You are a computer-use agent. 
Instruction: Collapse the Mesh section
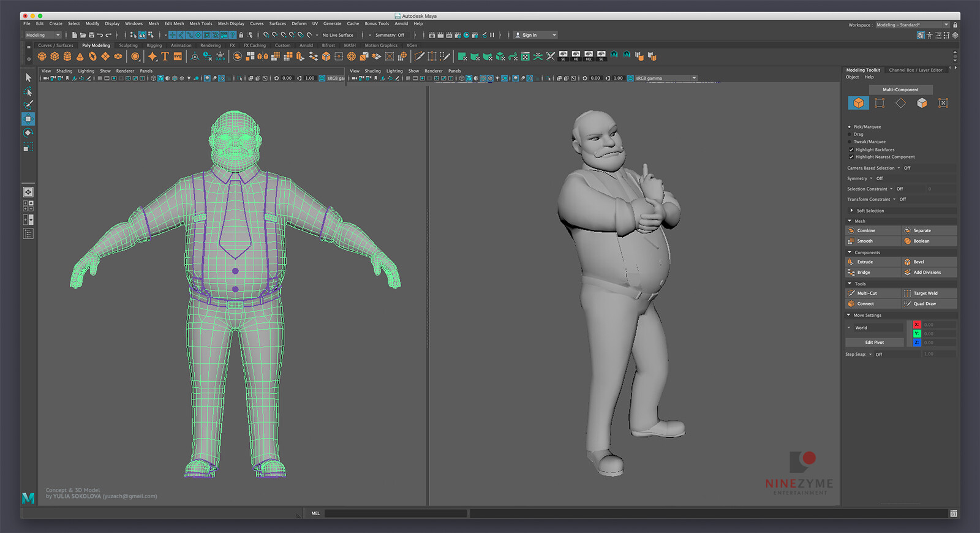pos(850,221)
